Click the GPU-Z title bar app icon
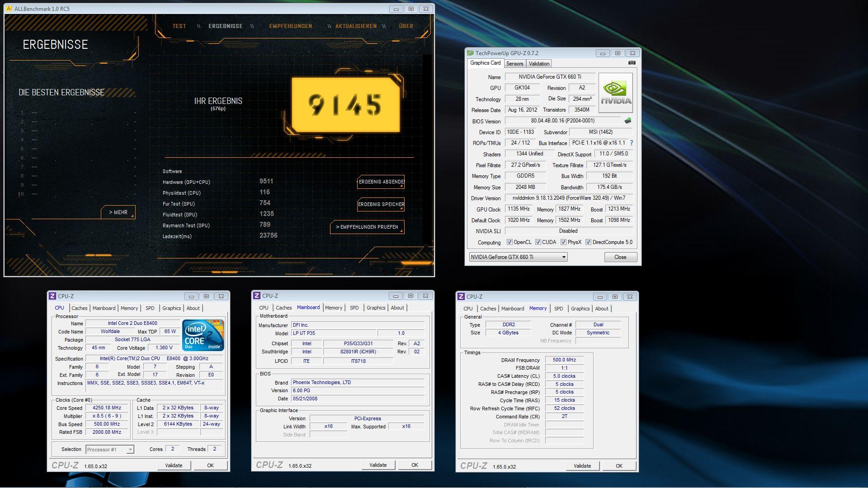This screenshot has width=868, height=488. [x=471, y=53]
